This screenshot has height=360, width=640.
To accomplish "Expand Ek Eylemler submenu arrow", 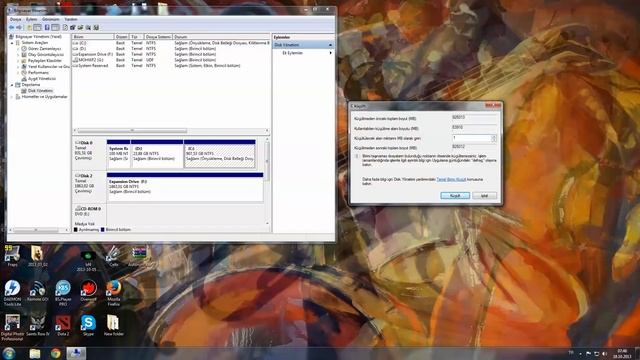I will click(x=331, y=53).
